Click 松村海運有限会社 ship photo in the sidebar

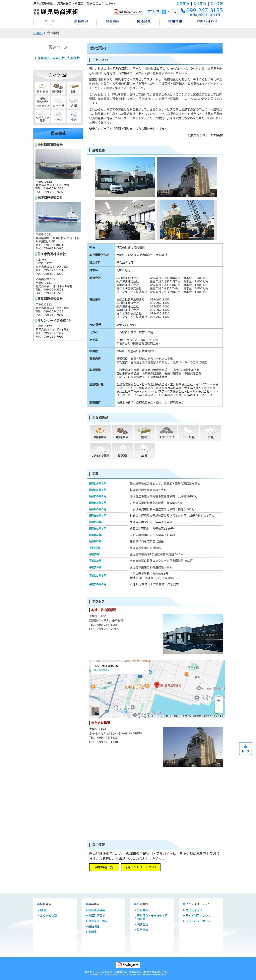point(58,164)
